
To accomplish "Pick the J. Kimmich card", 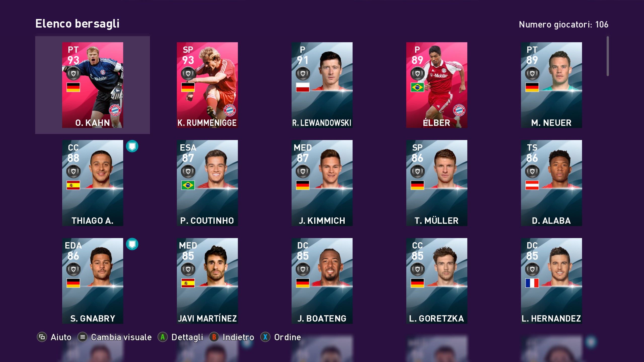I will coord(322,183).
